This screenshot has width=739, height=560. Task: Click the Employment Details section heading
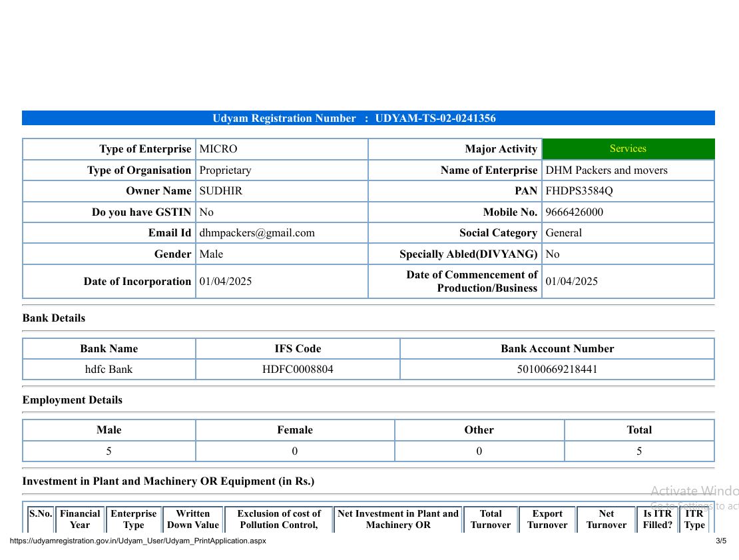click(x=72, y=400)
